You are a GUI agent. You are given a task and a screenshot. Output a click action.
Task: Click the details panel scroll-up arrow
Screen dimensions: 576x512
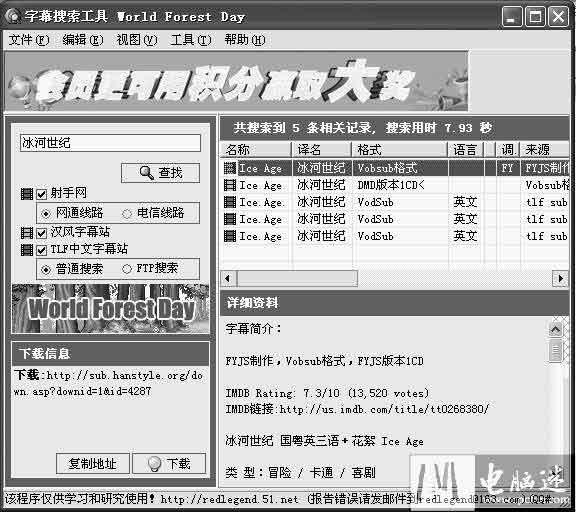[555, 329]
